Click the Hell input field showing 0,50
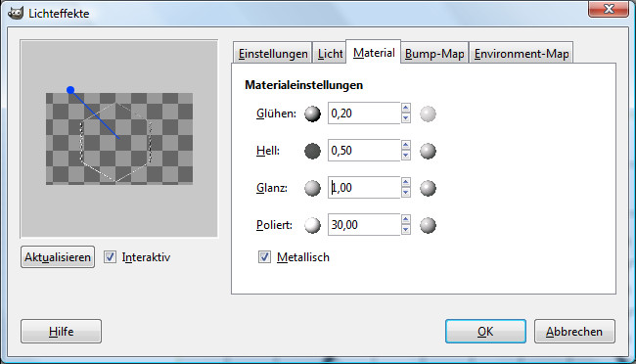This screenshot has height=364, width=636. point(364,150)
